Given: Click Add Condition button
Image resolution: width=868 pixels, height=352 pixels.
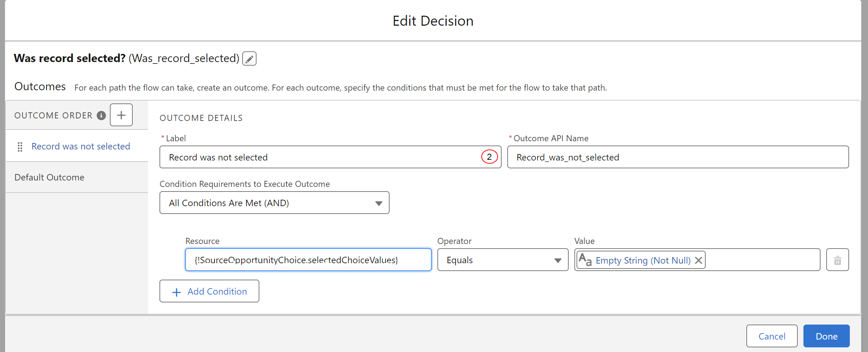Looking at the screenshot, I should click(x=209, y=291).
